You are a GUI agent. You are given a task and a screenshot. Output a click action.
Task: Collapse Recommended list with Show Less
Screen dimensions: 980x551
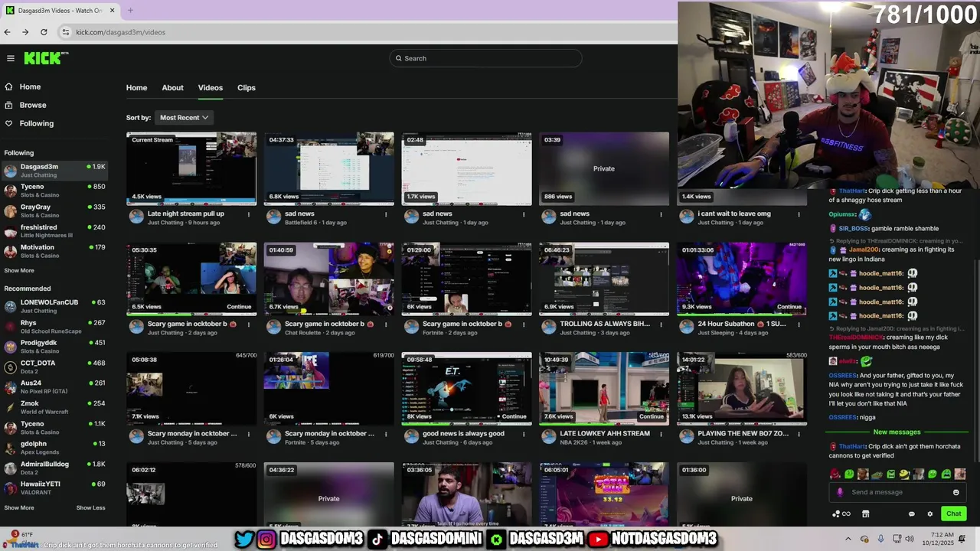tap(91, 507)
